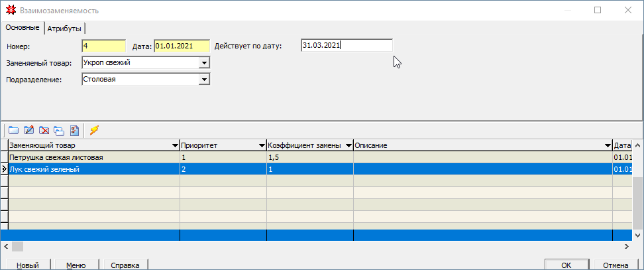Image resolution: width=644 pixels, height=270 pixels.
Task: Click the delete record icon with red X
Action: point(44,130)
